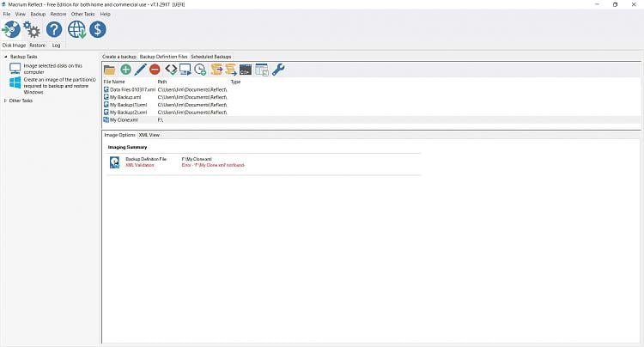Click the XML angle brackets validate icon

point(171,70)
